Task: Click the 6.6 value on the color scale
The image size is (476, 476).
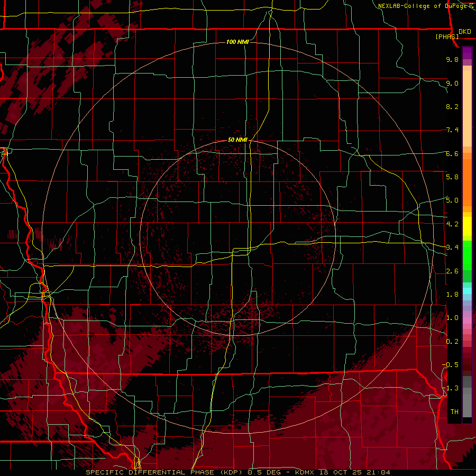Action: click(x=452, y=153)
